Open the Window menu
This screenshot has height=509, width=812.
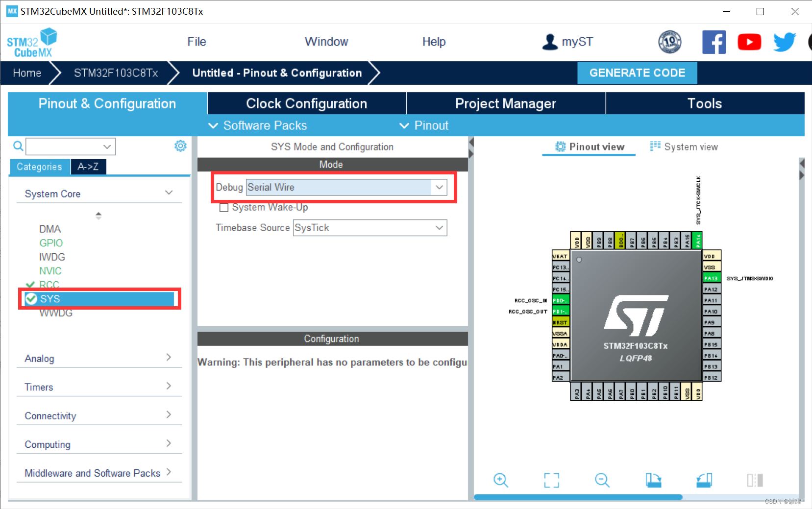326,42
